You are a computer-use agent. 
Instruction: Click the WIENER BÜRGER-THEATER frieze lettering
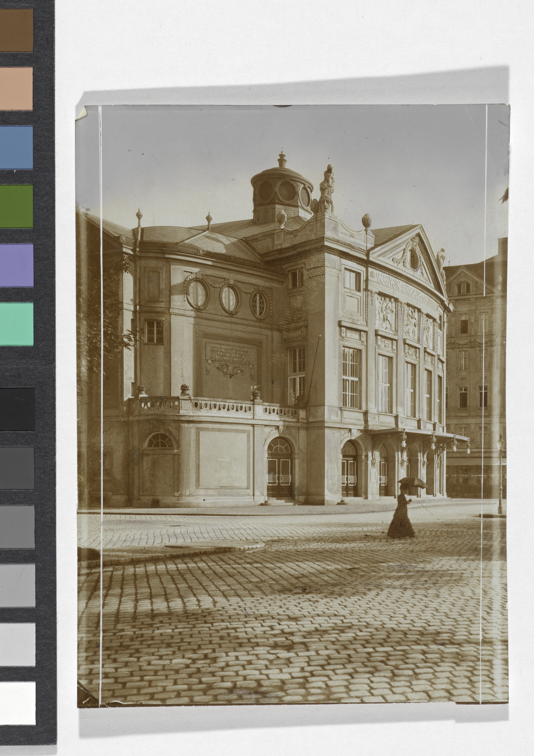point(407,292)
